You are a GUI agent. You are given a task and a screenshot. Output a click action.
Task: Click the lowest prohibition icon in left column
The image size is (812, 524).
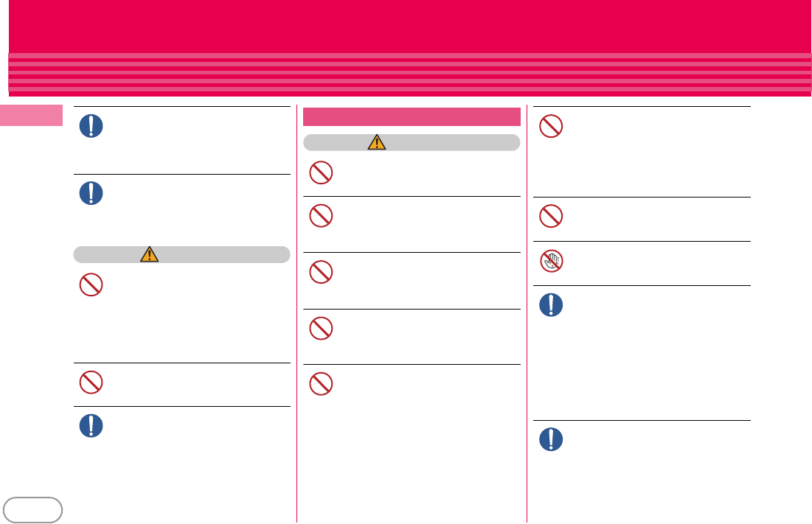[91, 381]
